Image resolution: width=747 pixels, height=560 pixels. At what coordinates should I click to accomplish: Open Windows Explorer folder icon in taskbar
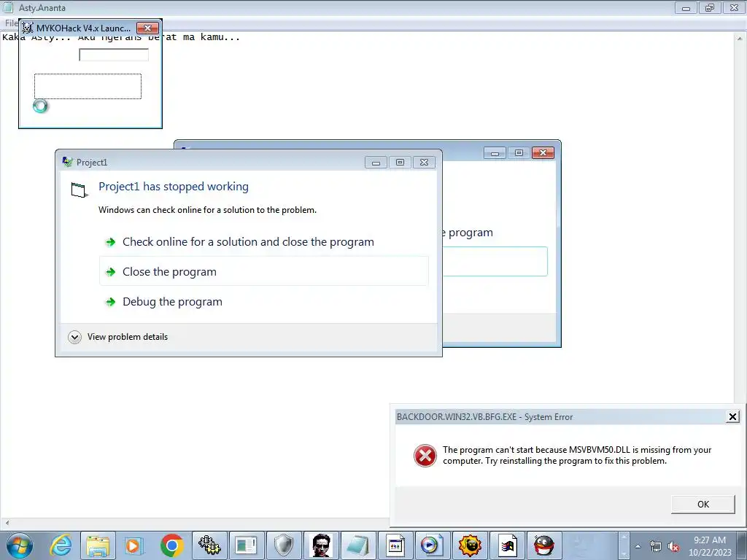98,545
